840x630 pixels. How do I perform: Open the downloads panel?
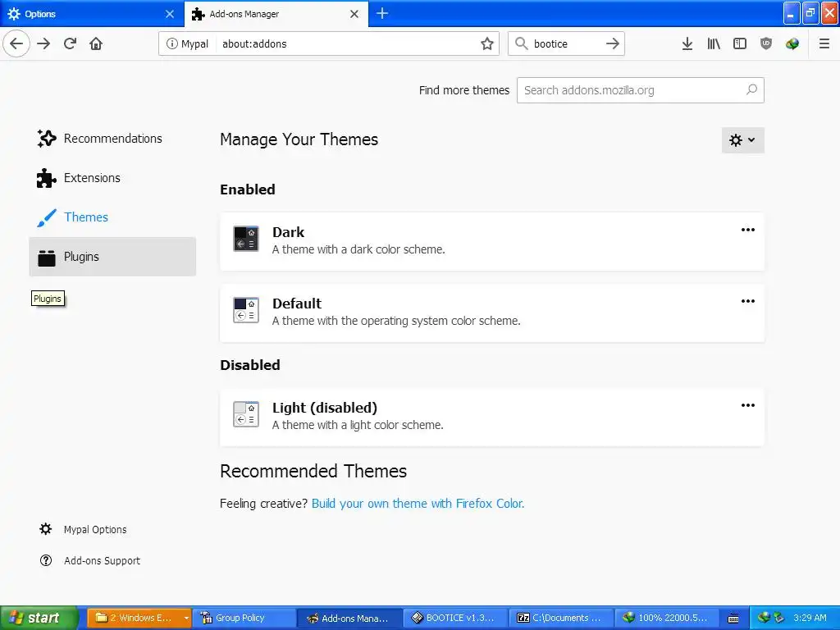click(x=687, y=43)
